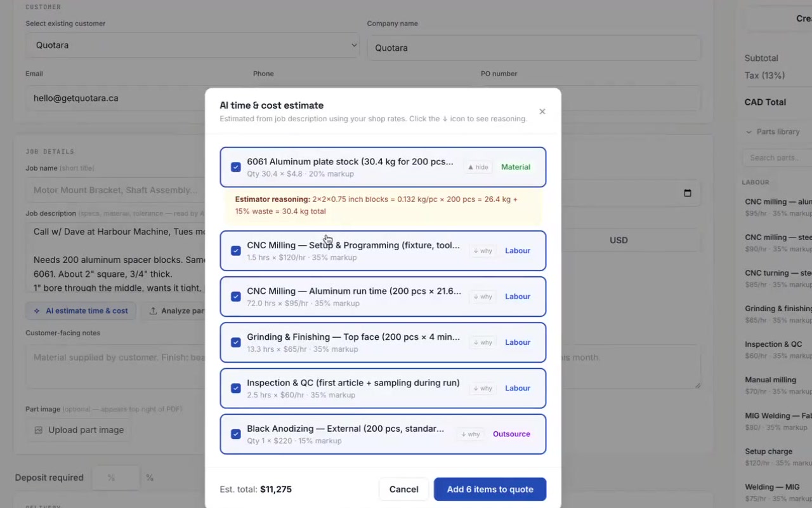Close the AI time & cost estimate dialog
Viewport: 812px width, 508px height.
pos(542,112)
